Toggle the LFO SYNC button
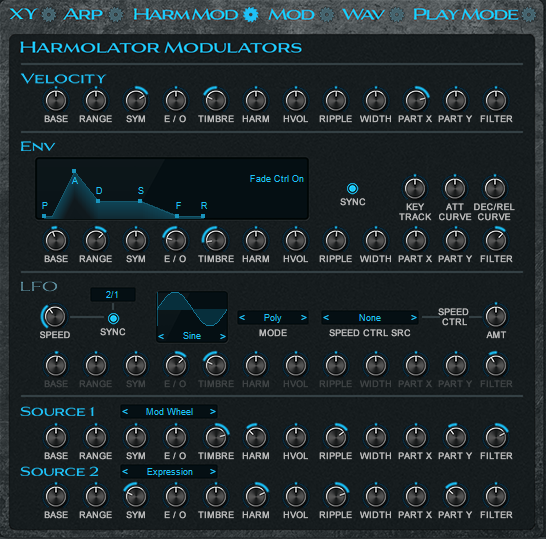 pyautogui.click(x=113, y=318)
